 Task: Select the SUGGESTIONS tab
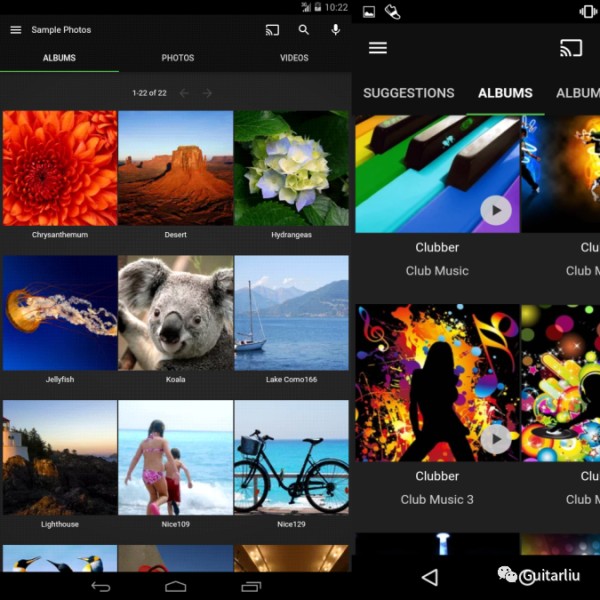point(408,93)
